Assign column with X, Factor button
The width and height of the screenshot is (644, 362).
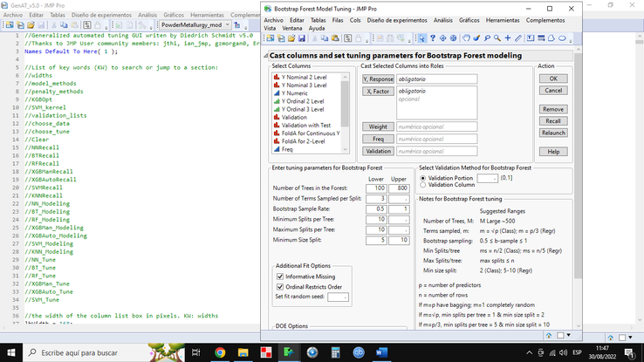point(378,91)
